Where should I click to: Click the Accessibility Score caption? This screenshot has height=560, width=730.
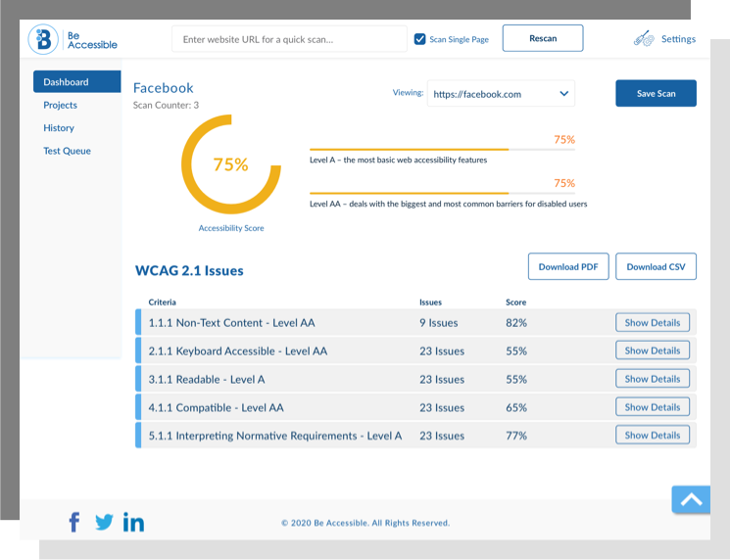click(231, 228)
